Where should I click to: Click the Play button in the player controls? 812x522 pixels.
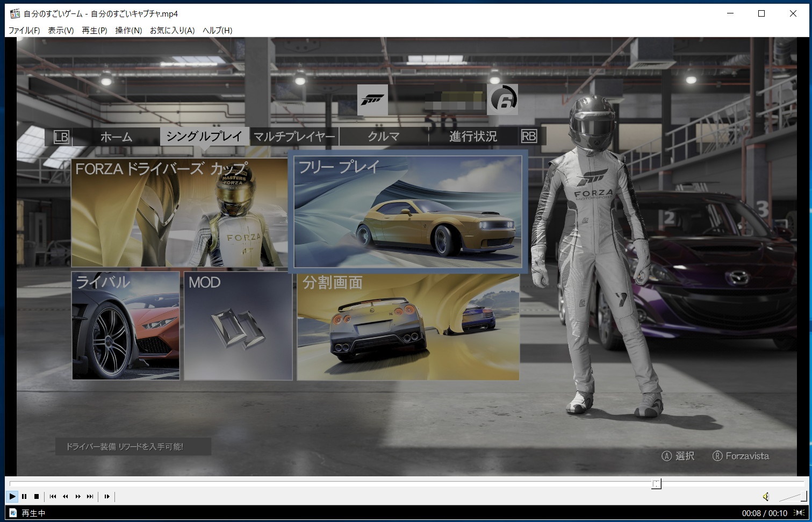pyautogui.click(x=12, y=496)
